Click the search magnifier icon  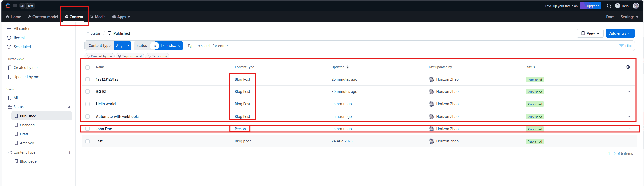click(609, 6)
